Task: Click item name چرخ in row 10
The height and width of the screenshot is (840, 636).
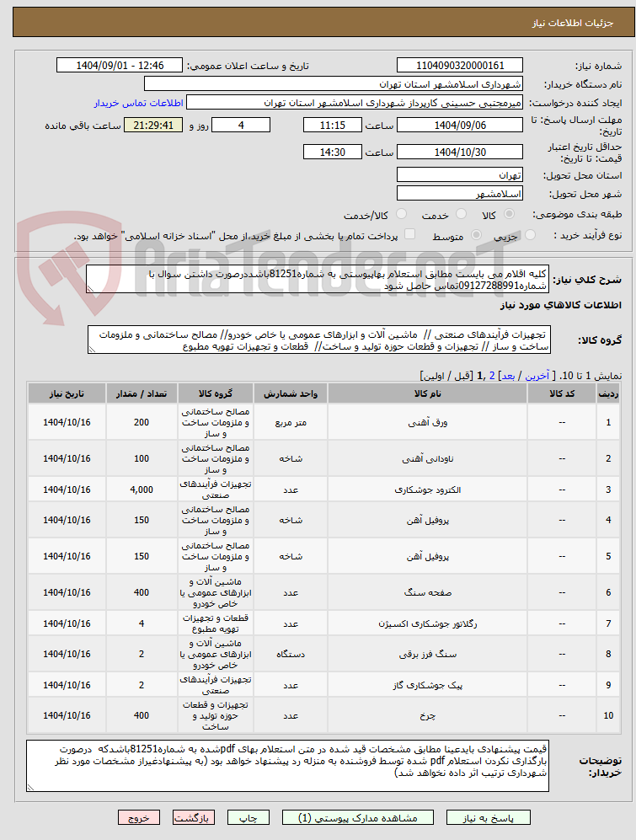Action: pyautogui.click(x=428, y=715)
